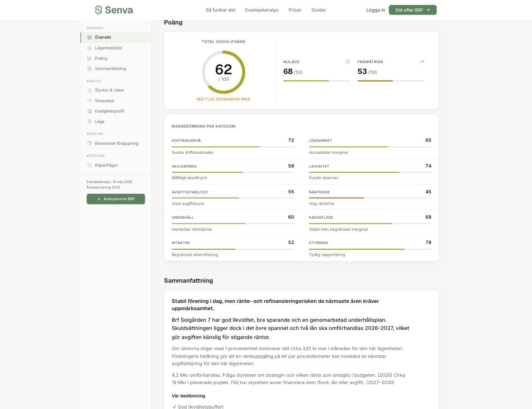Open Läge in the sidebar
Screen dimensions: 532x409
click(116, 122)
